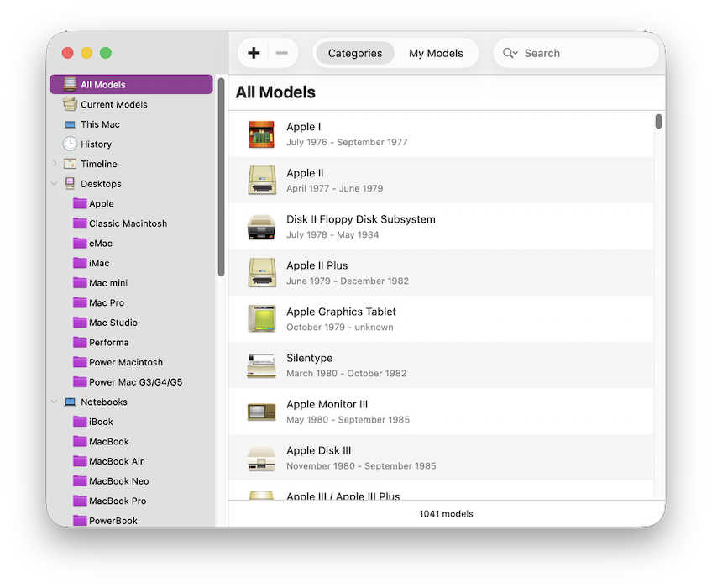The image size is (712, 588).
Task: Select the Apple I model title
Action: (303, 127)
